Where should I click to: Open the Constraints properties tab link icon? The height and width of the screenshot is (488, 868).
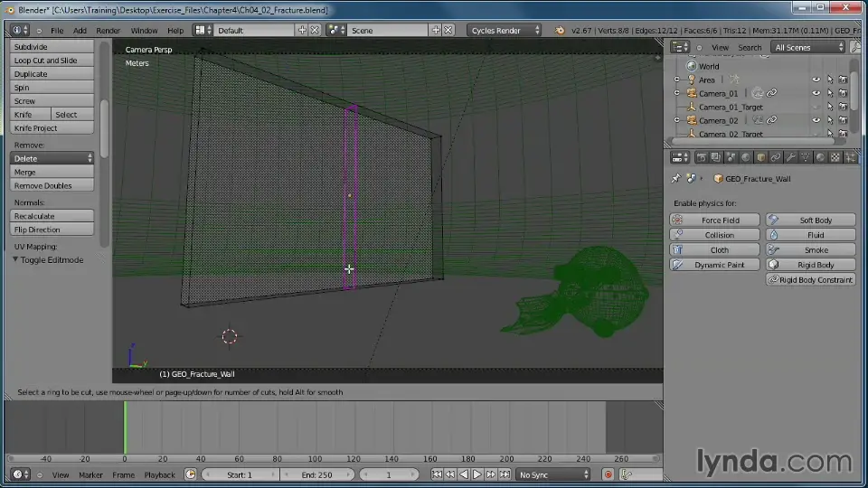pyautogui.click(x=776, y=157)
